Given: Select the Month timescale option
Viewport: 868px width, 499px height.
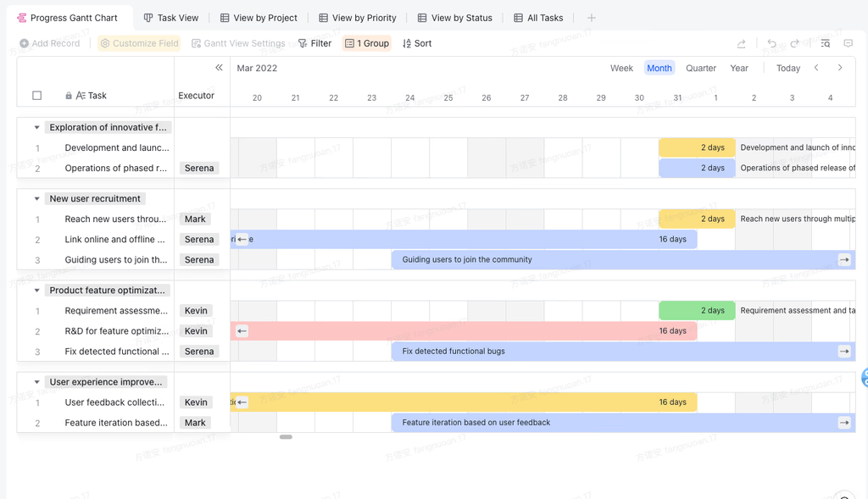Looking at the screenshot, I should point(659,68).
